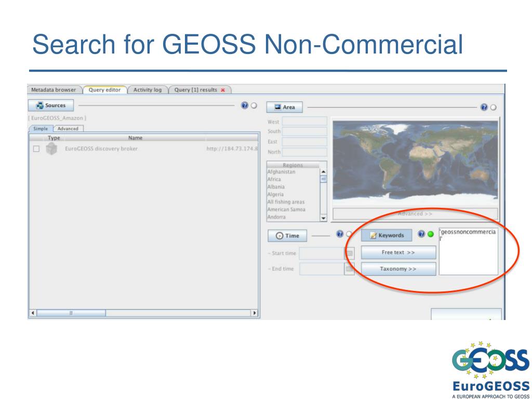The width and height of the screenshot is (532, 399).
Task: Open help icon for Time section
Action: coord(340,234)
